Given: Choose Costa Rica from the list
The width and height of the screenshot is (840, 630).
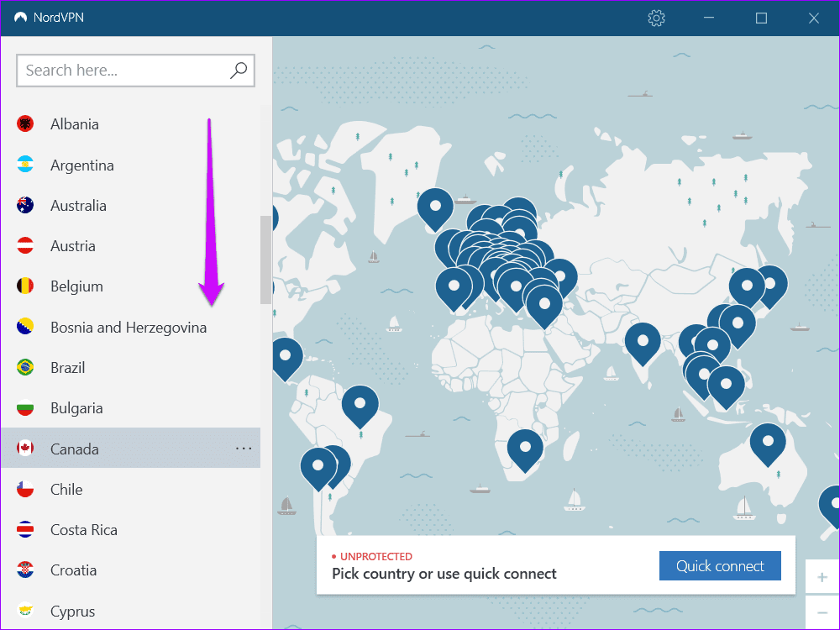Looking at the screenshot, I should pos(130,530).
